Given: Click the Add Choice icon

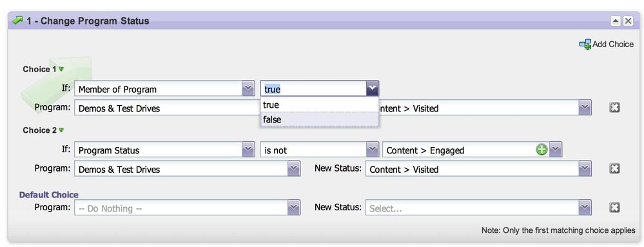Looking at the screenshot, I should tap(585, 44).
